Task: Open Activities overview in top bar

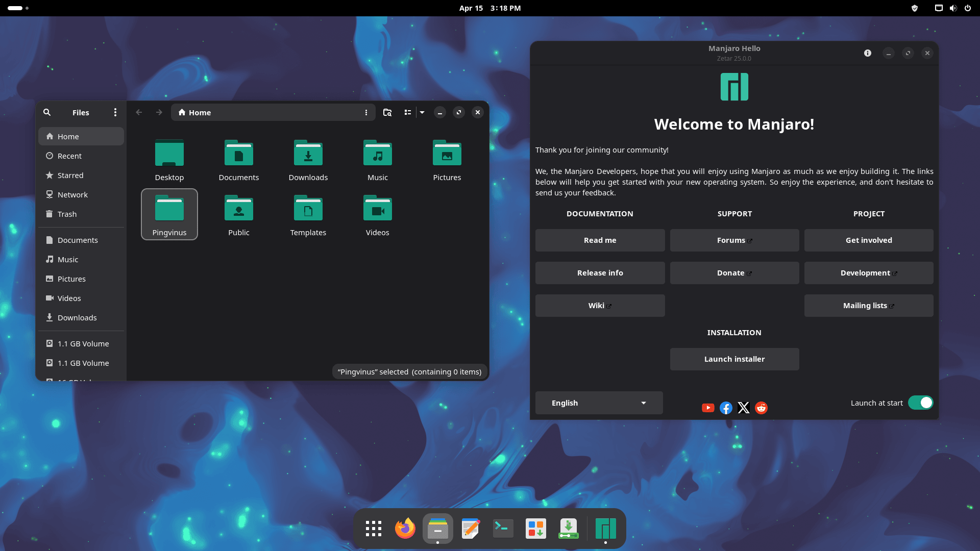Action: 18,8
